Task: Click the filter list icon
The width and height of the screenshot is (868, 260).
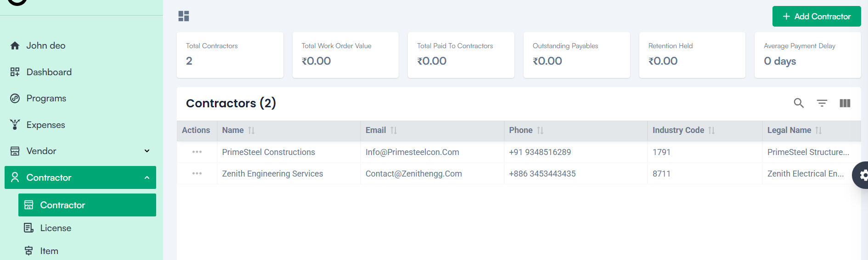Action: click(822, 103)
